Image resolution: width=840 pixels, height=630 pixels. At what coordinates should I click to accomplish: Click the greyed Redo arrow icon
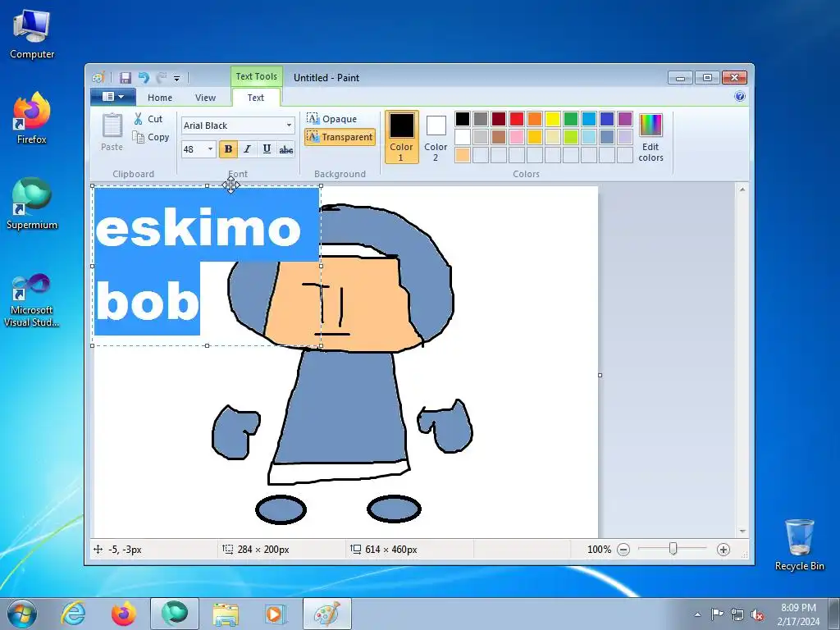coord(161,78)
